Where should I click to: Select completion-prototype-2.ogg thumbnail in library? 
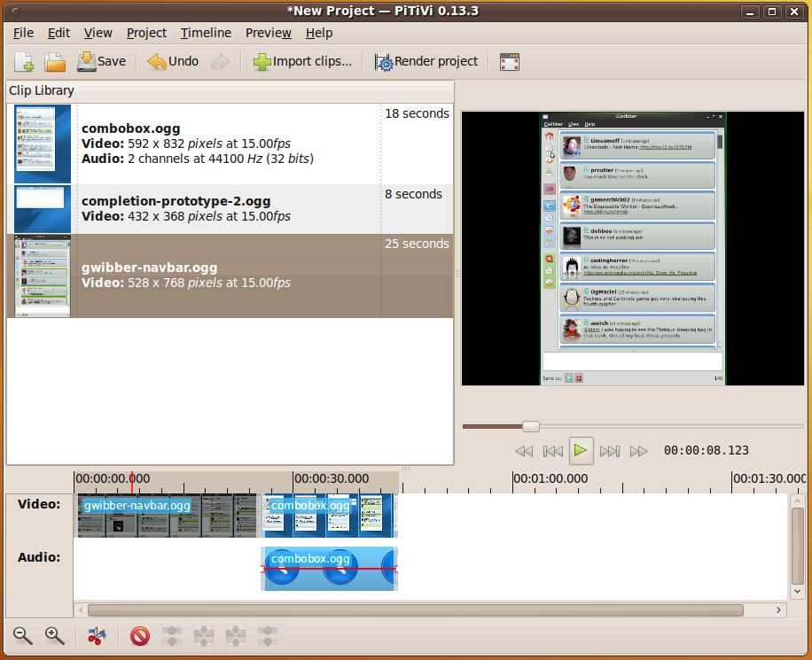(x=43, y=209)
